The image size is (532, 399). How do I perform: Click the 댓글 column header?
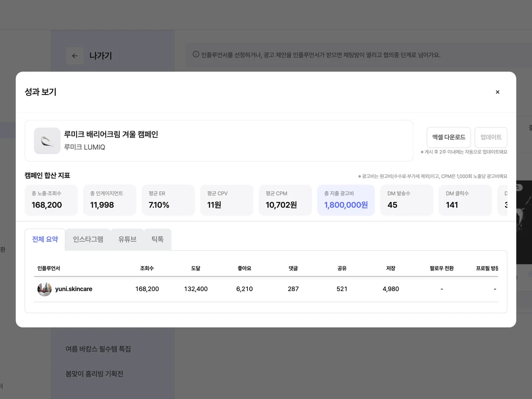(x=293, y=268)
